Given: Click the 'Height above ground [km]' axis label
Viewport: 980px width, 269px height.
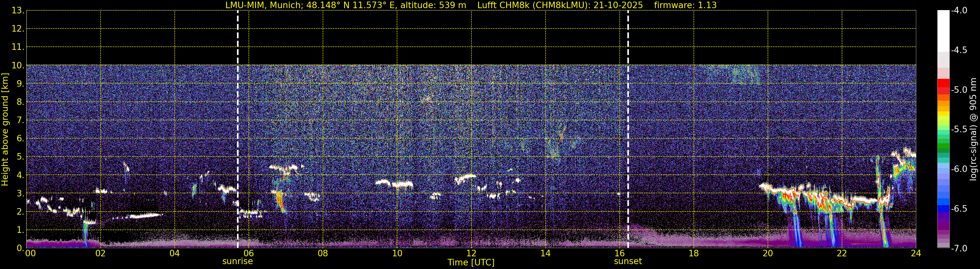Looking at the screenshot, I should [5, 129].
